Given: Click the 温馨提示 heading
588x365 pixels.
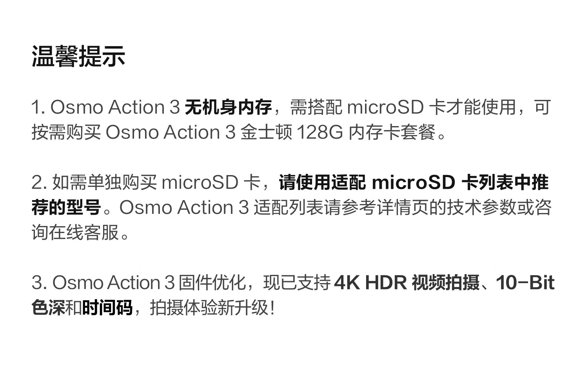Looking at the screenshot, I should click(x=78, y=56).
